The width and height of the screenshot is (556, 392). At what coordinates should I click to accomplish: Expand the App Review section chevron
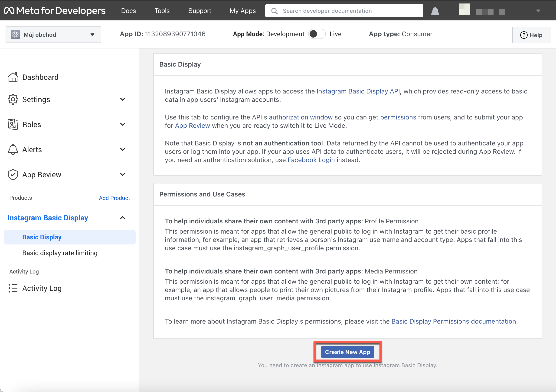click(123, 174)
